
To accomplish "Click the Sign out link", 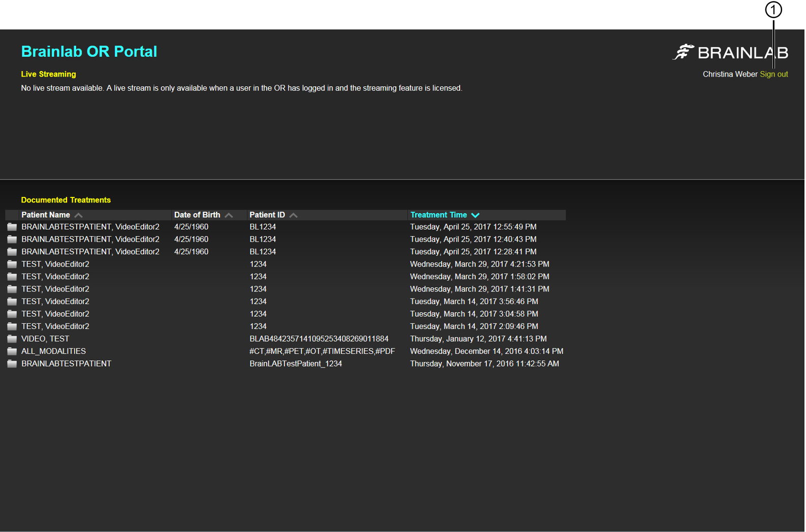I will click(x=773, y=74).
